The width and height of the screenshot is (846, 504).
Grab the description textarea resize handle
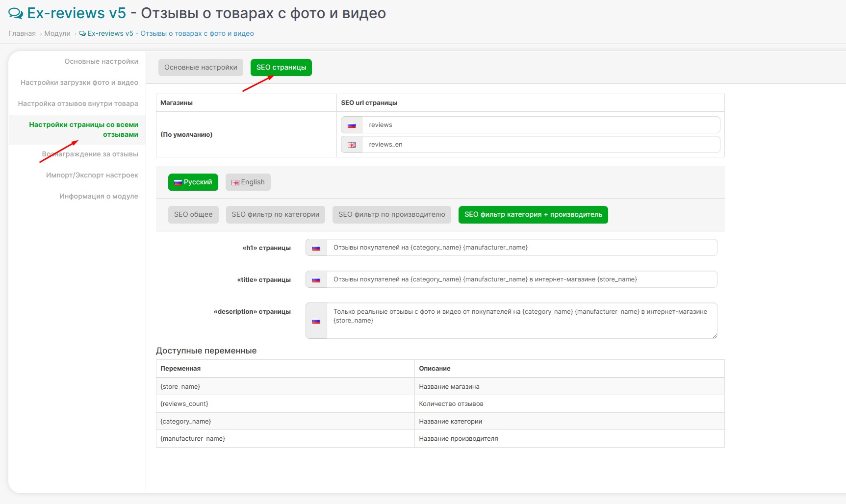(x=715, y=336)
